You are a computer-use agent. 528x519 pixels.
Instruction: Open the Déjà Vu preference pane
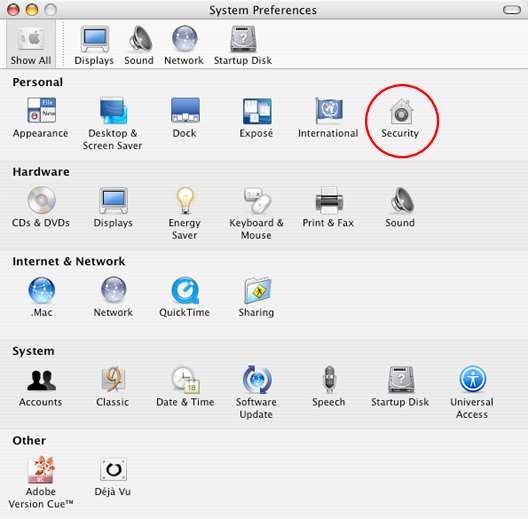coord(113,476)
